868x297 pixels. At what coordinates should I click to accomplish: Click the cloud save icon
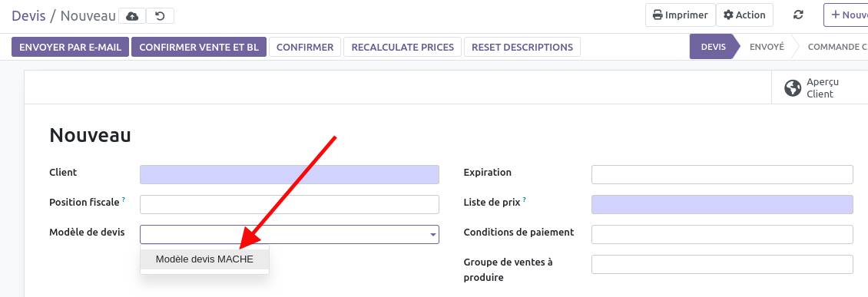click(x=132, y=16)
